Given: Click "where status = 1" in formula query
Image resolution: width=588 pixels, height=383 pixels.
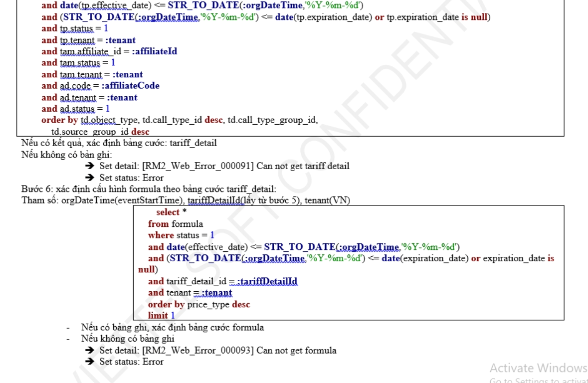Looking at the screenshot, I should click(181, 235).
